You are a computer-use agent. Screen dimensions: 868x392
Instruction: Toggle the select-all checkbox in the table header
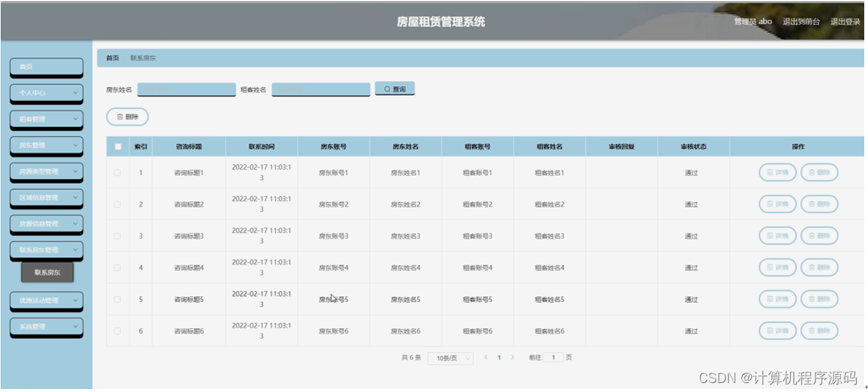click(118, 147)
